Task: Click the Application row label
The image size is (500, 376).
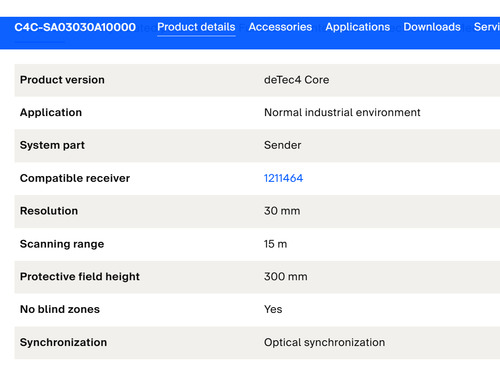Action: tap(51, 113)
